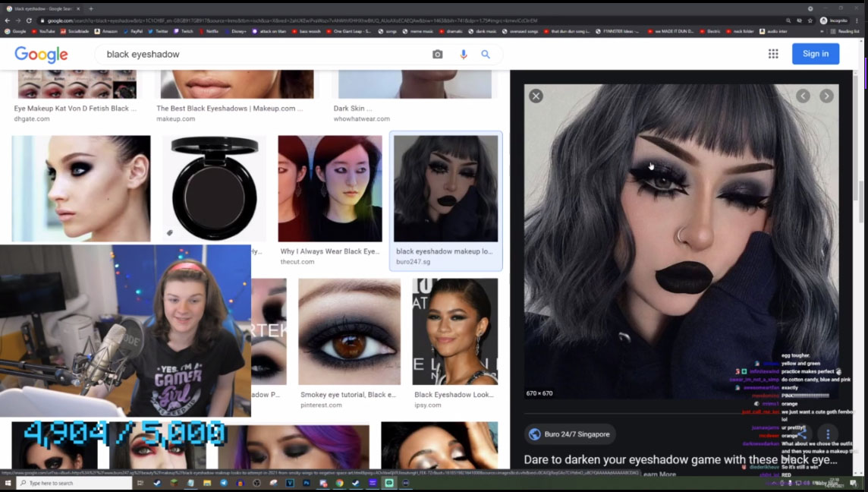
Task: Open search by image camera icon
Action: [437, 55]
